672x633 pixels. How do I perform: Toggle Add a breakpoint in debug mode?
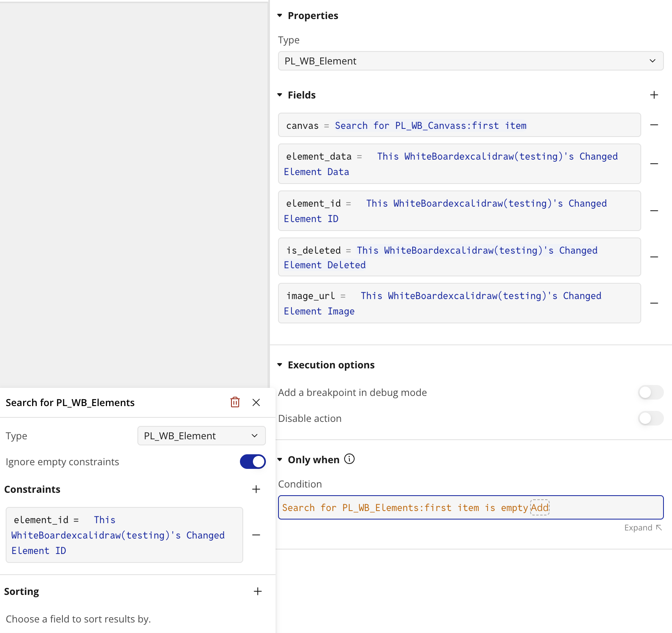pyautogui.click(x=651, y=392)
